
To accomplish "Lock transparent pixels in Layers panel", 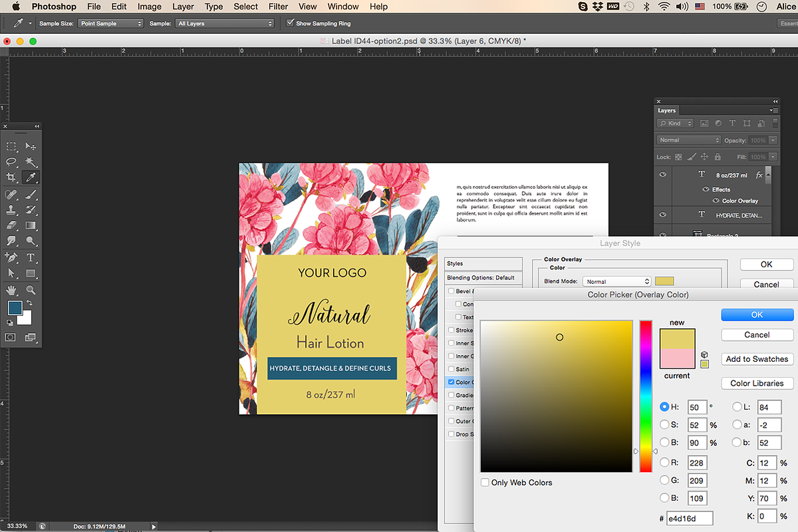I will pos(678,157).
